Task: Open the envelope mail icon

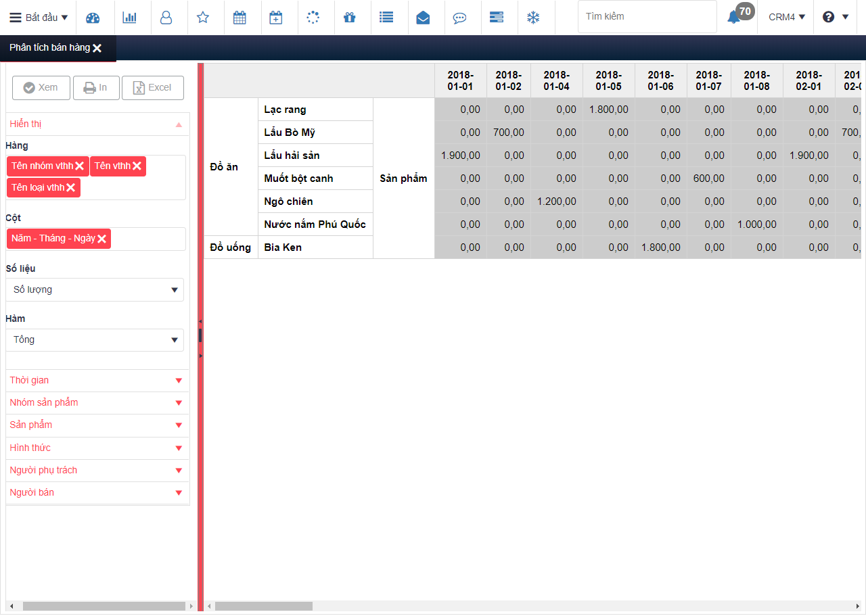Action: click(423, 18)
